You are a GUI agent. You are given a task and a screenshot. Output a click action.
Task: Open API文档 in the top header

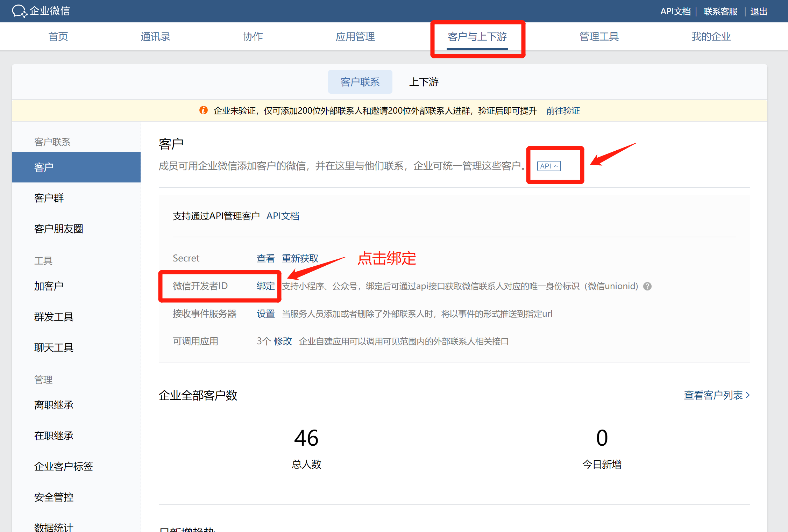[675, 11]
